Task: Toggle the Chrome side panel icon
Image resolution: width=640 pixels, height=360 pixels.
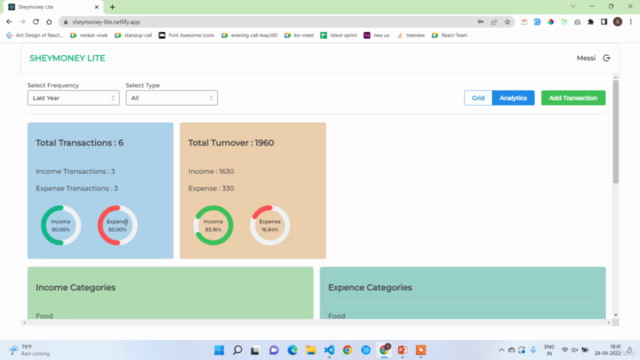Action: point(604,22)
